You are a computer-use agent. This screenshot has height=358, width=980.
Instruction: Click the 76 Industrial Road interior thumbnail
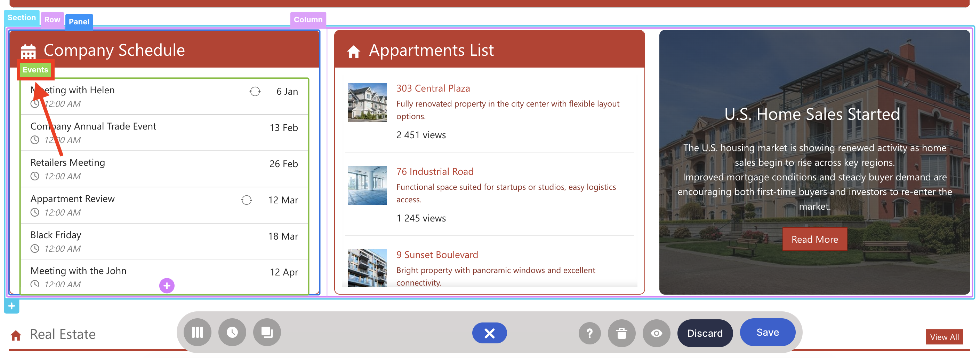tap(367, 186)
